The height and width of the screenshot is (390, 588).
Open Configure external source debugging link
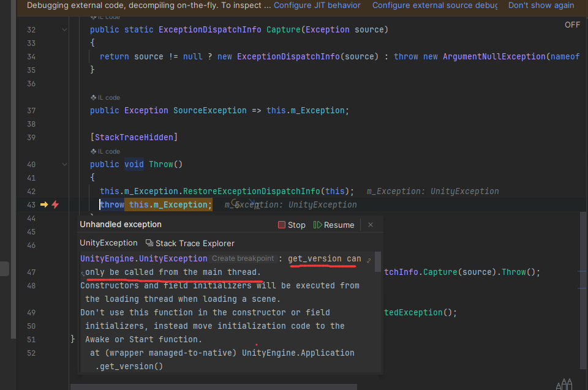point(435,6)
